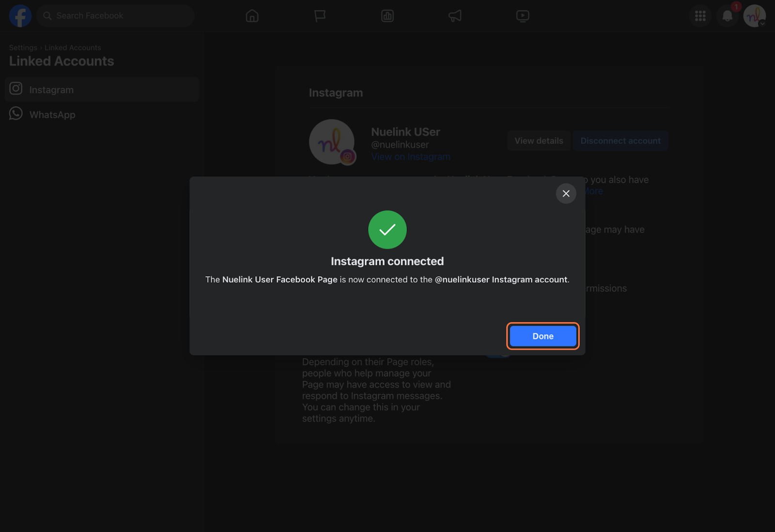Click the Nuelink USer profile picture

332,142
